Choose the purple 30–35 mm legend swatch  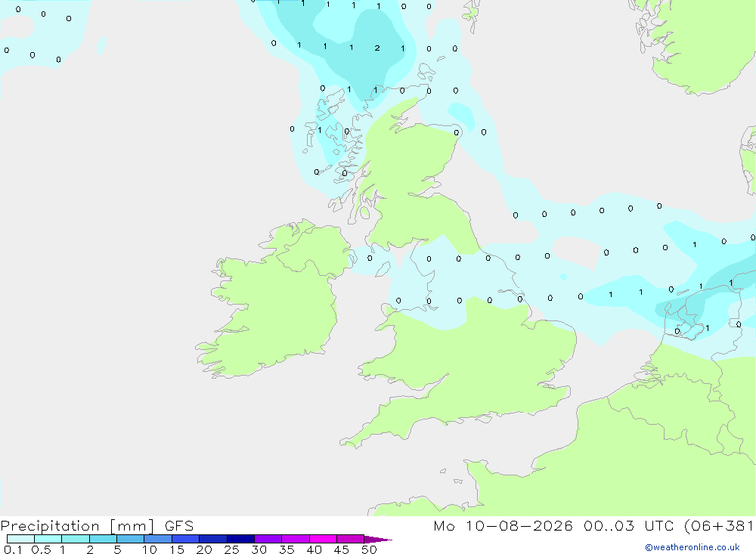pos(268,539)
